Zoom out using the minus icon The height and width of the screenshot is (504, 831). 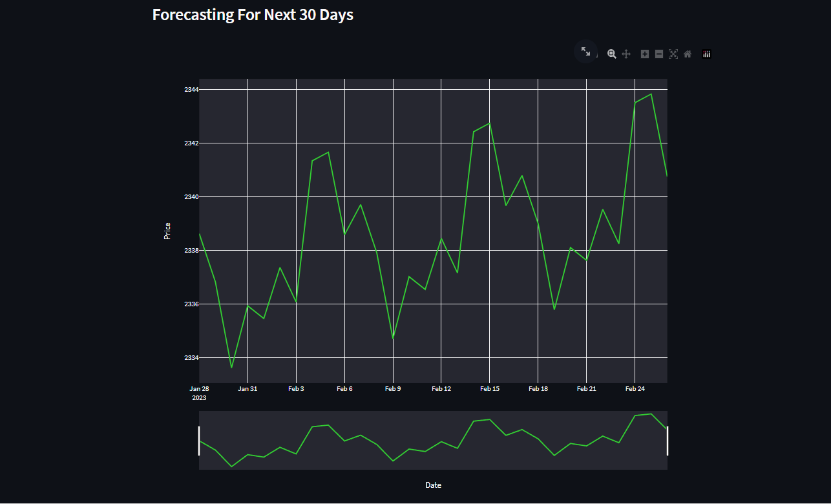tap(658, 54)
